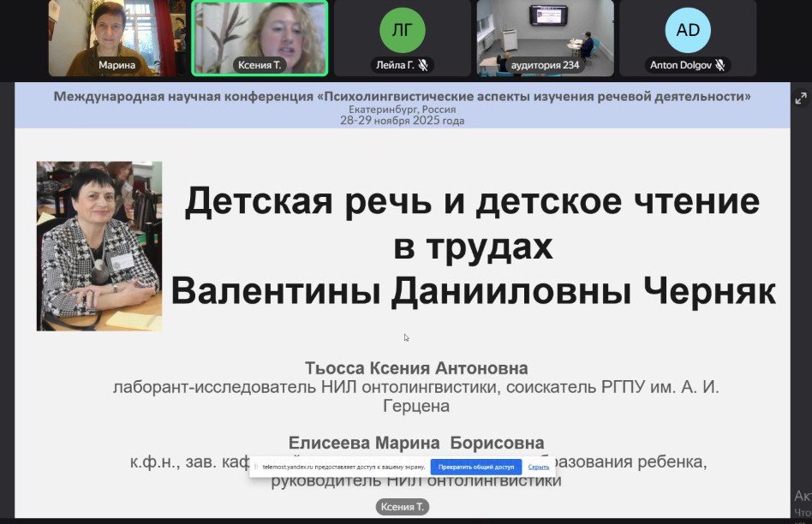
Task: Select Марина's video thumbnail at top left
Action: 116,38
